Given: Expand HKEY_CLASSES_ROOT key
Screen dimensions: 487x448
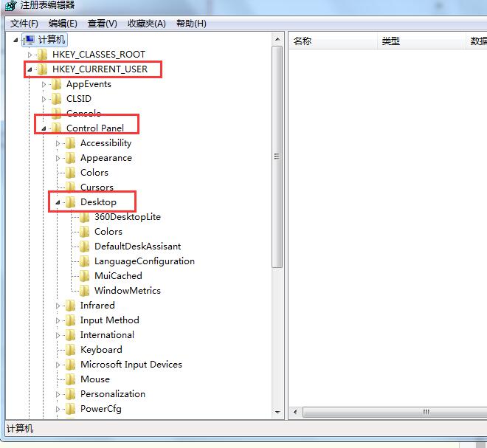Looking at the screenshot, I should [30, 55].
